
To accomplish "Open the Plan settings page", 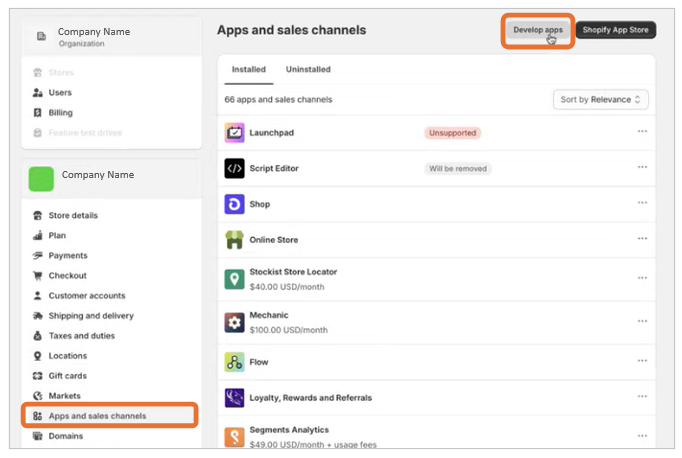I will (x=57, y=235).
